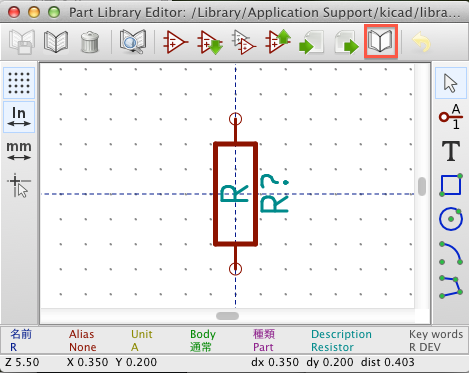Open the library browser magnifier icon

(133, 42)
